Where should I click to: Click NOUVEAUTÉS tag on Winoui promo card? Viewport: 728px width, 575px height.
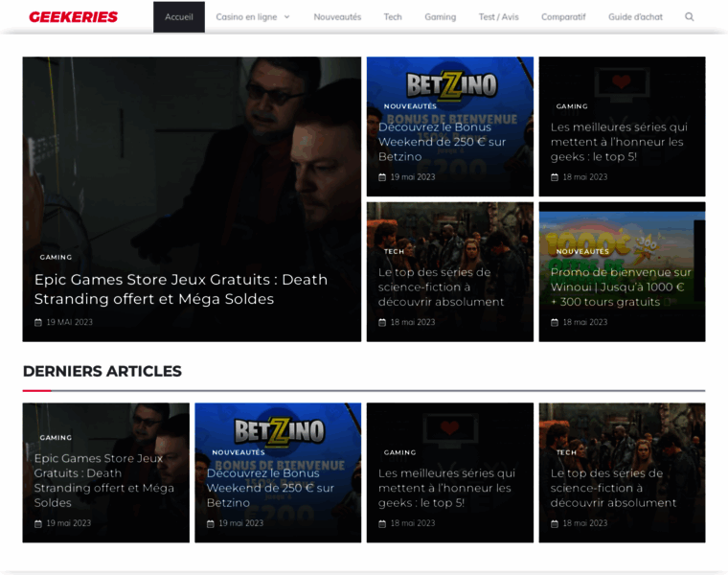pos(582,252)
